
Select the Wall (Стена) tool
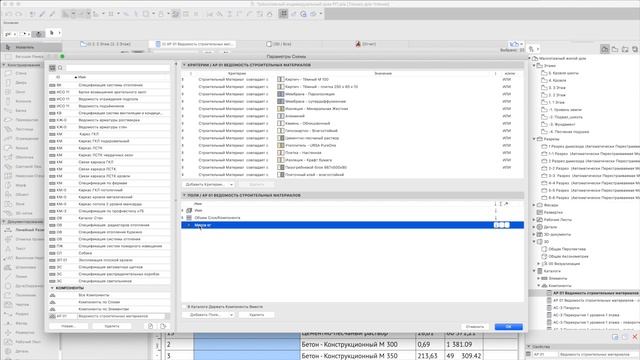point(20,73)
